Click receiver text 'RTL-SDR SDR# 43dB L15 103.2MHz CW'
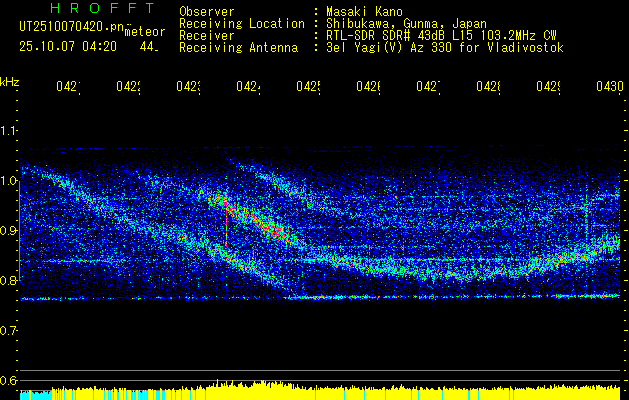This screenshot has height=400, width=629. (441, 36)
